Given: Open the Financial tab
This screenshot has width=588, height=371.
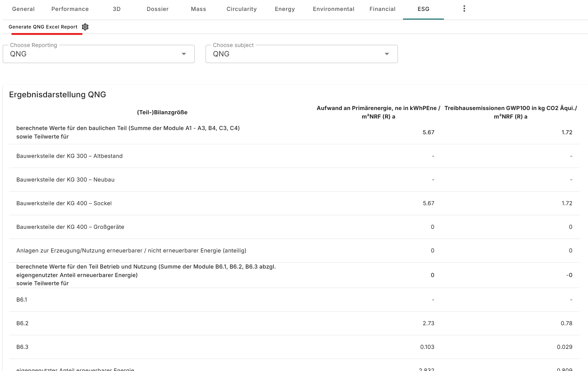Looking at the screenshot, I should (382, 9).
